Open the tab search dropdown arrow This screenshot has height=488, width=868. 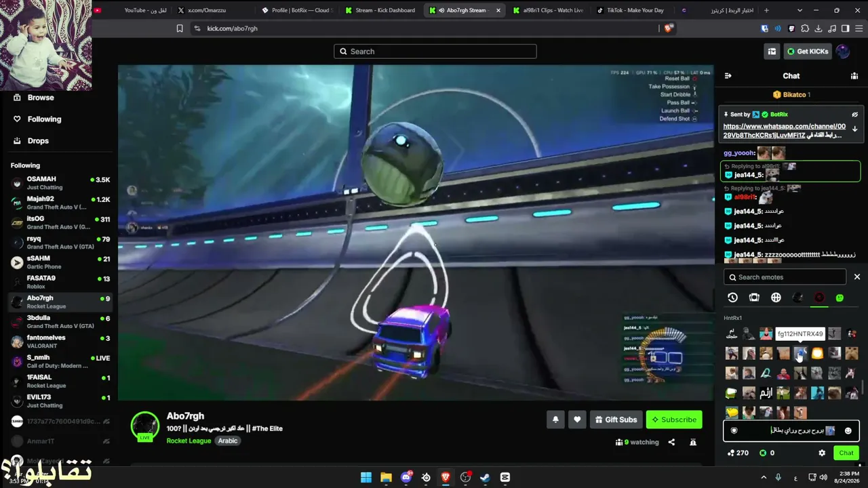[x=800, y=10]
